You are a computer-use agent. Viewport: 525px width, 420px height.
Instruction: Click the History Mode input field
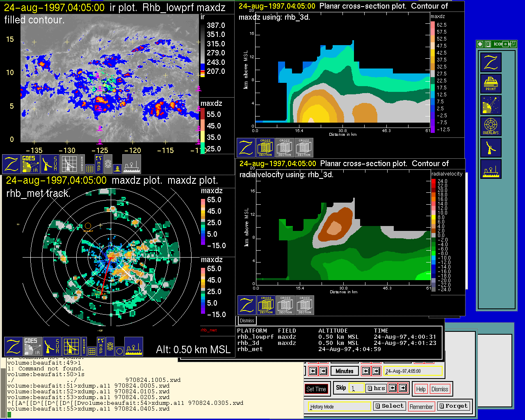point(340,407)
